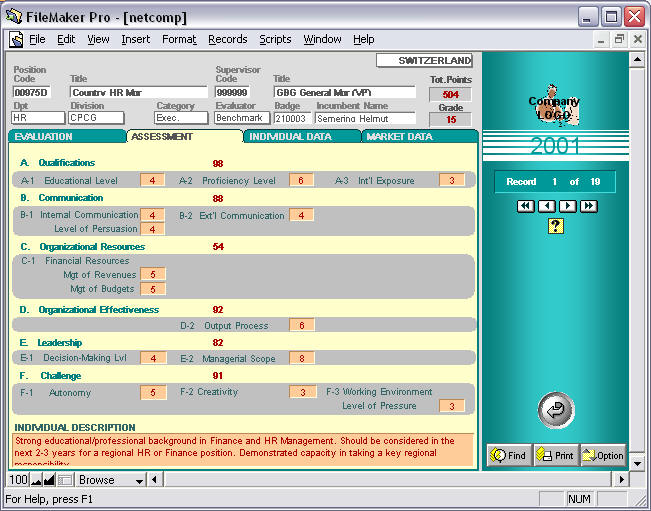The width and height of the screenshot is (651, 511).
Task: Advance to the next record
Action: click(567, 206)
